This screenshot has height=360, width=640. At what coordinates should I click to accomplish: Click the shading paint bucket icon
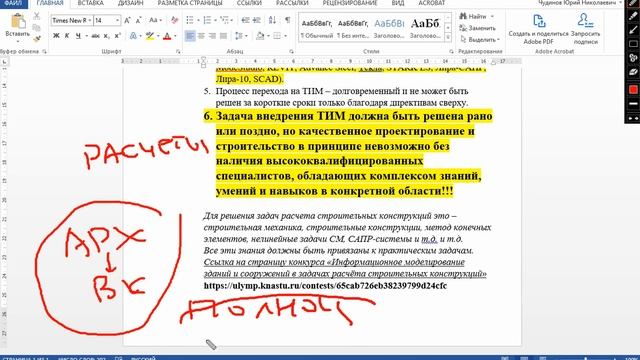(260, 36)
